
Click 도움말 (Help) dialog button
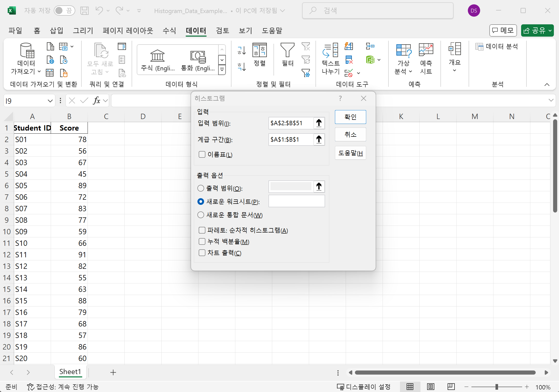click(x=350, y=153)
